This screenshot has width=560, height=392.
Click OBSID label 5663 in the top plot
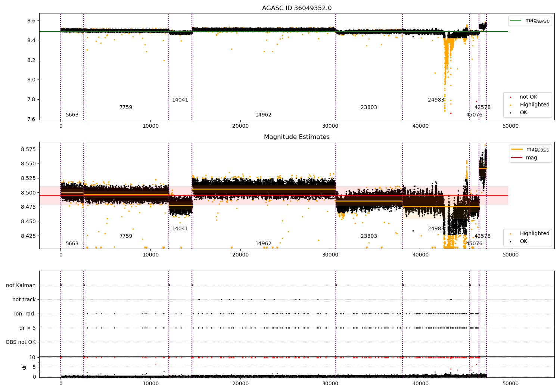(72, 115)
